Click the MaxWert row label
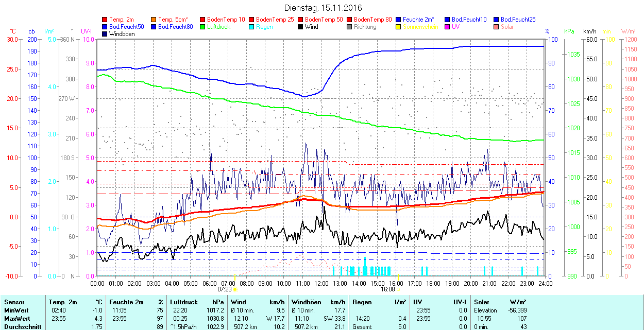 point(16,319)
